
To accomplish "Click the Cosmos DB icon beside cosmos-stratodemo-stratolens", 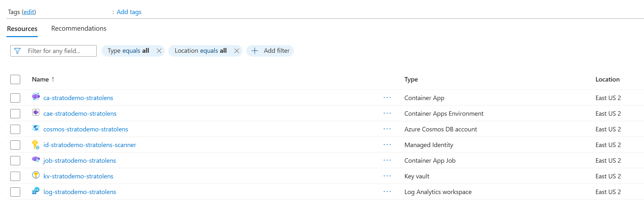I will (36, 128).
